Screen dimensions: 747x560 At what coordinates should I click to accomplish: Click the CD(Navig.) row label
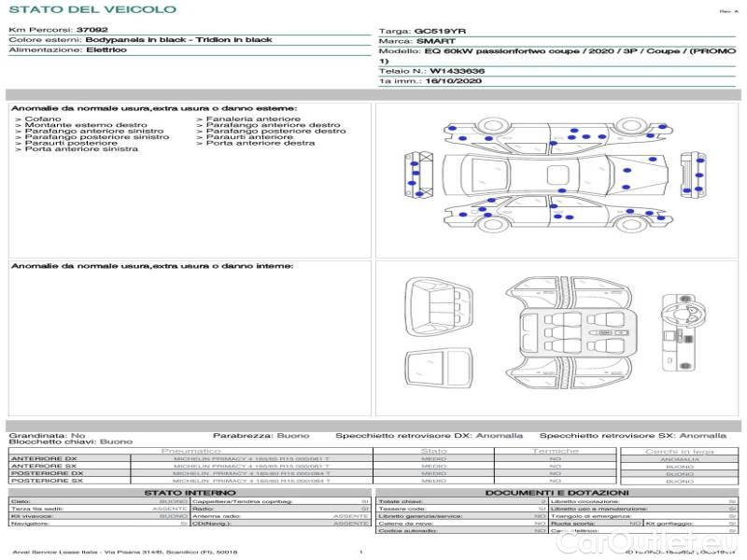[x=212, y=524]
